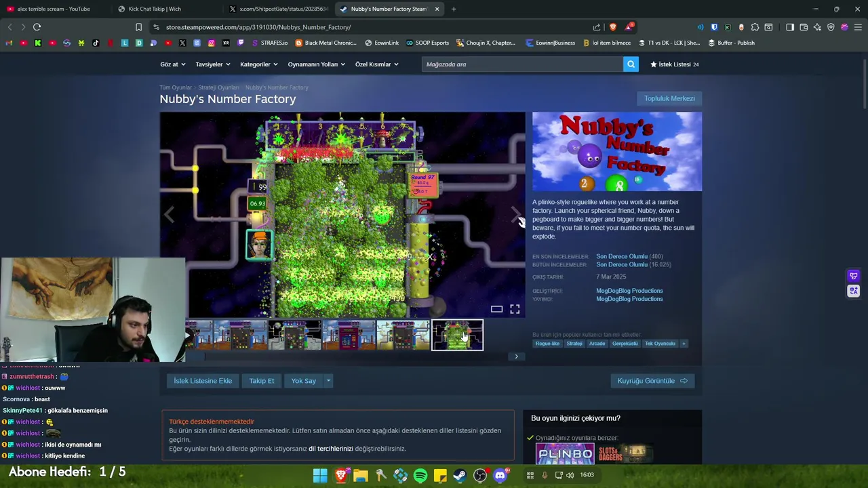Viewport: 868px width, 488px height.
Task: Show the previous screenshot with the left arrow
Action: 170,215
